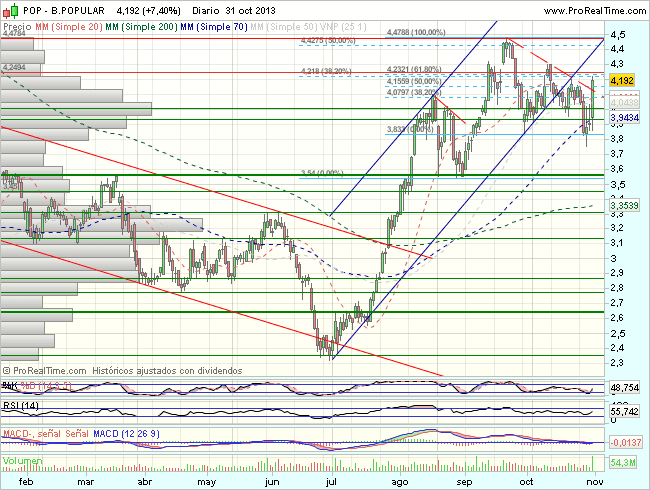
Task: Click the RSI (14) indicator title
Action: click(x=21, y=405)
